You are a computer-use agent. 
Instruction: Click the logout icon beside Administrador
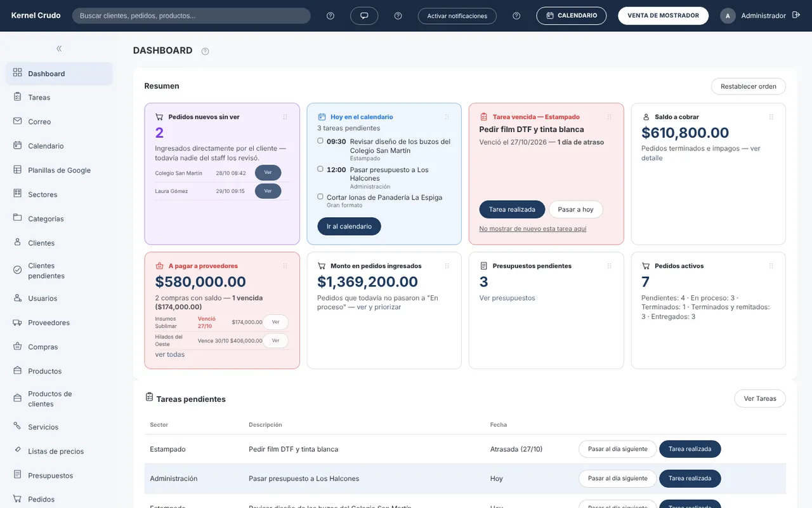point(796,15)
